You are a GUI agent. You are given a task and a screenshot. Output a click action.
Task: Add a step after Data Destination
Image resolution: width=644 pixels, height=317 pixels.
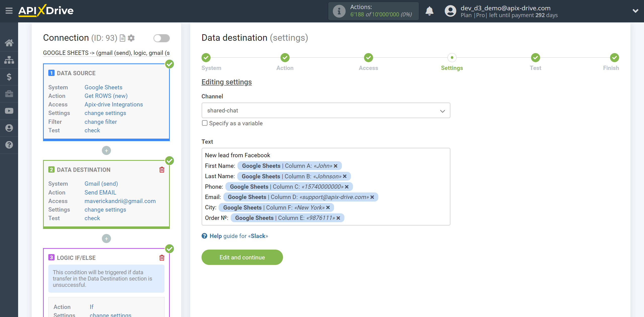coord(106,239)
